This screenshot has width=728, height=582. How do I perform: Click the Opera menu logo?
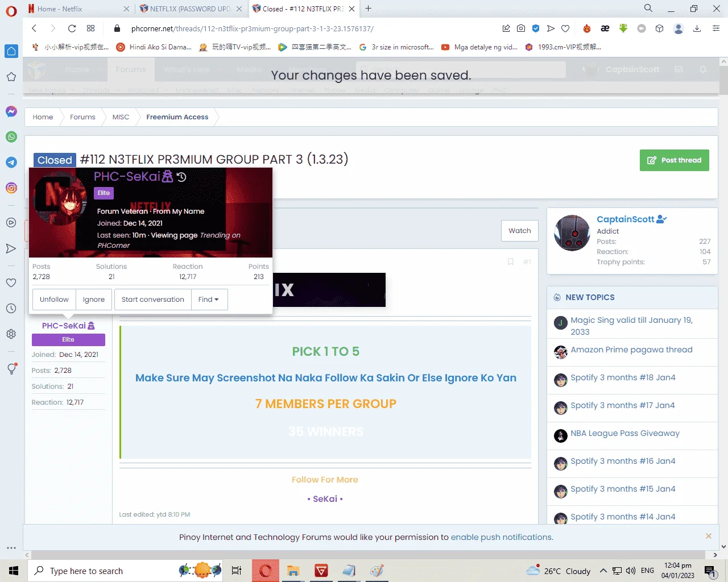[x=11, y=11]
